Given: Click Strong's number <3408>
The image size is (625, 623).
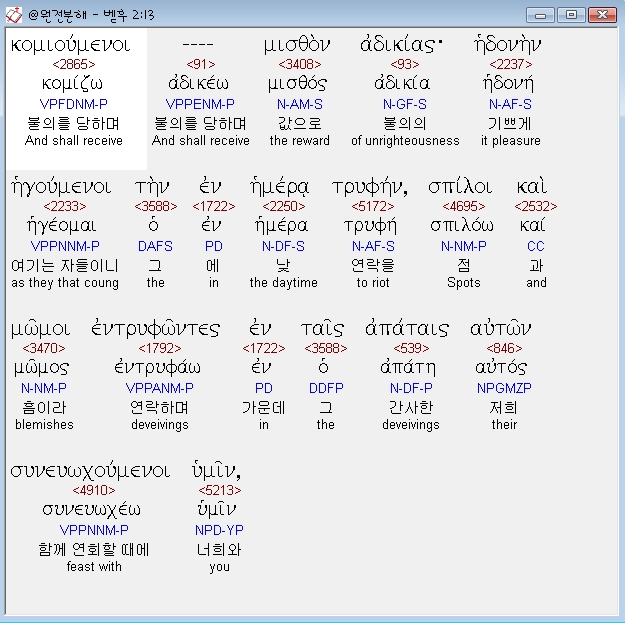Looking at the screenshot, I should point(300,64).
